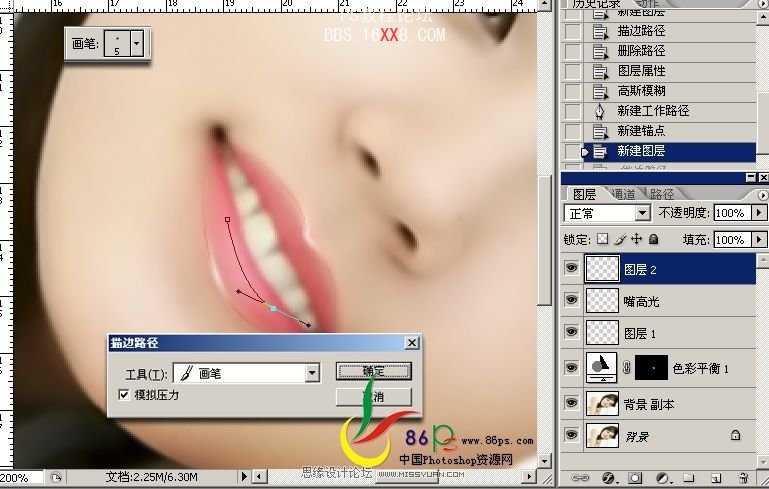Click the add layer style icon
769x489 pixels.
(x=607, y=478)
